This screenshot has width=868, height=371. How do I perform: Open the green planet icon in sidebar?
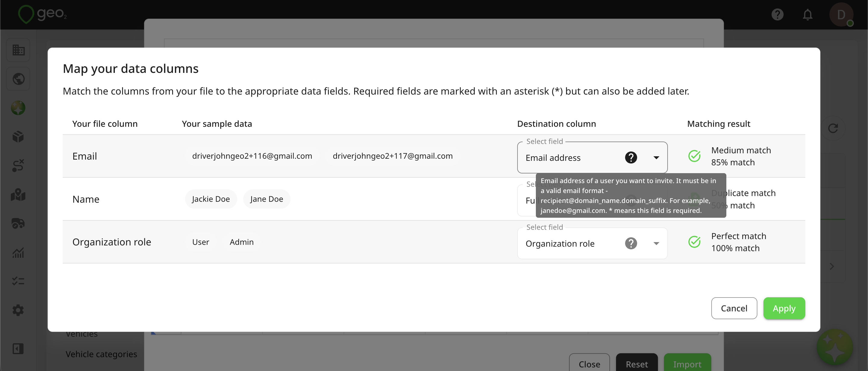coord(18,108)
